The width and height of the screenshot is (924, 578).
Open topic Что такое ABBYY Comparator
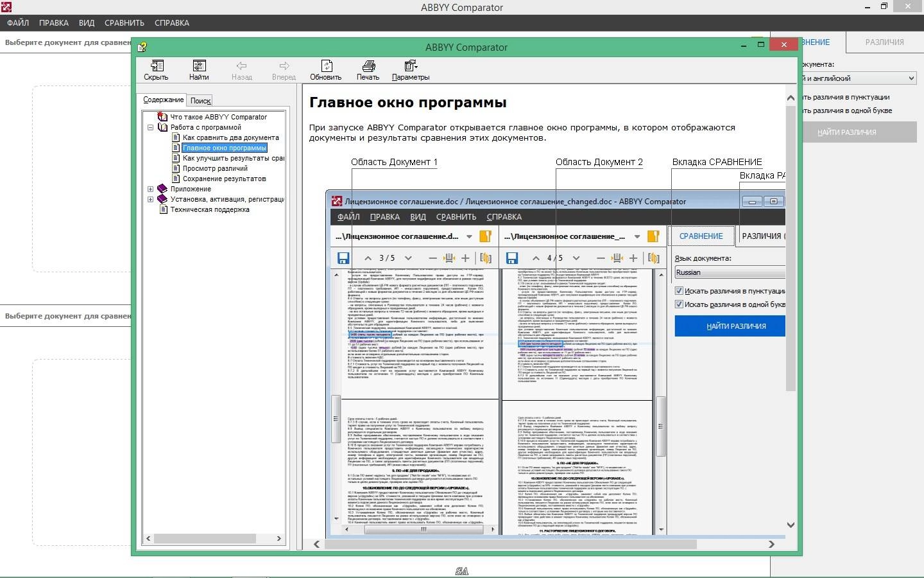point(218,117)
